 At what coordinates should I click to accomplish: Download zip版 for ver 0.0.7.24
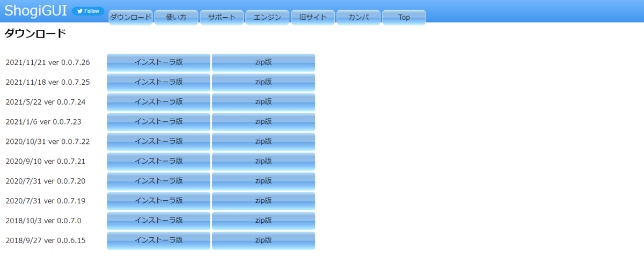pos(264,102)
